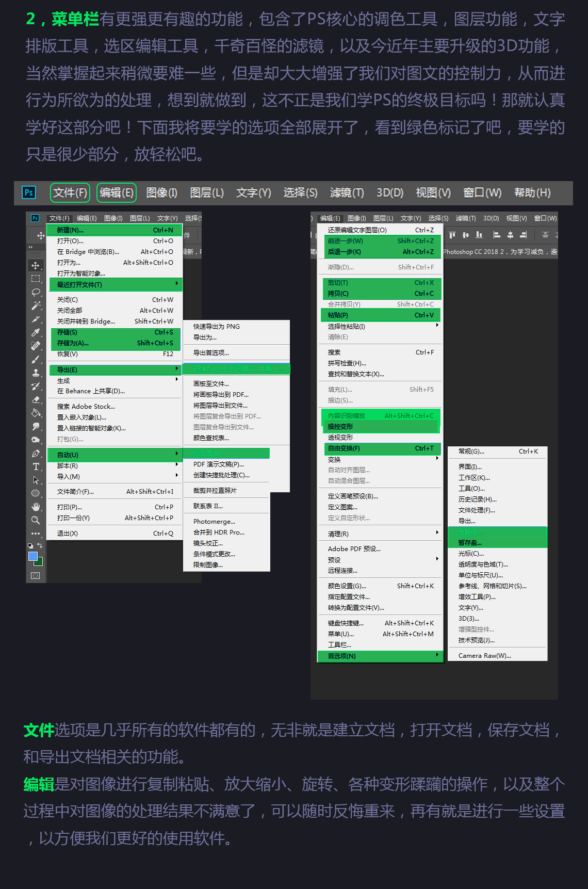Expand the 选择性粘贴(I) submenu
The image size is (588, 889).
tap(437, 326)
